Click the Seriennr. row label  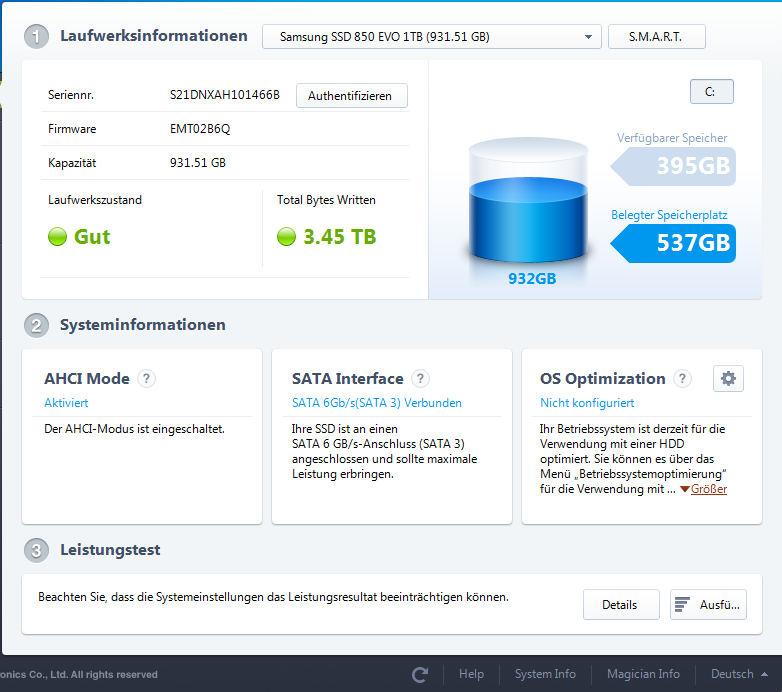(x=71, y=95)
